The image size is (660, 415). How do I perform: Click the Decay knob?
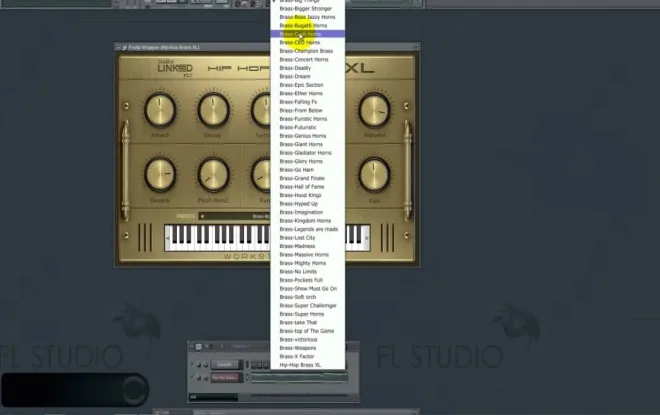point(213,110)
